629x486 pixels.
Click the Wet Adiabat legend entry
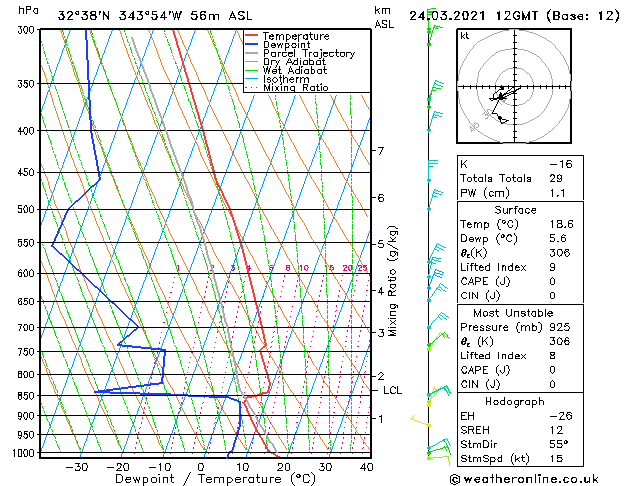coord(286,71)
